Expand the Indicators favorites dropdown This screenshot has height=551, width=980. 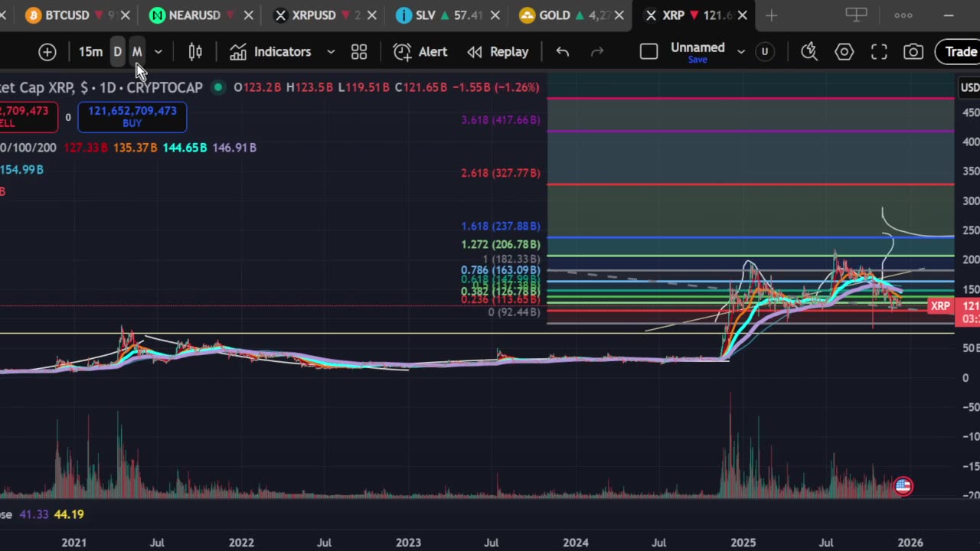point(331,52)
